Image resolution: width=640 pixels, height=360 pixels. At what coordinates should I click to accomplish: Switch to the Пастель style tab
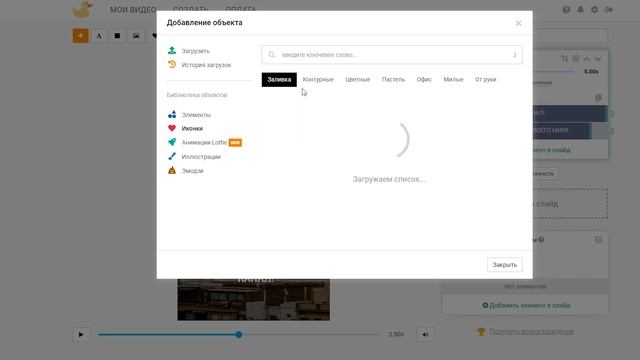coord(393,80)
